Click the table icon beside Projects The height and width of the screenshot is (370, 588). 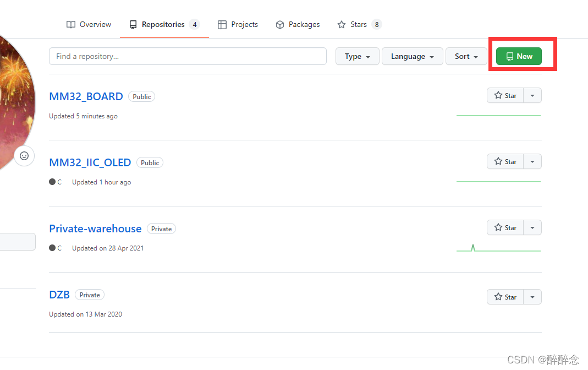[x=222, y=25]
